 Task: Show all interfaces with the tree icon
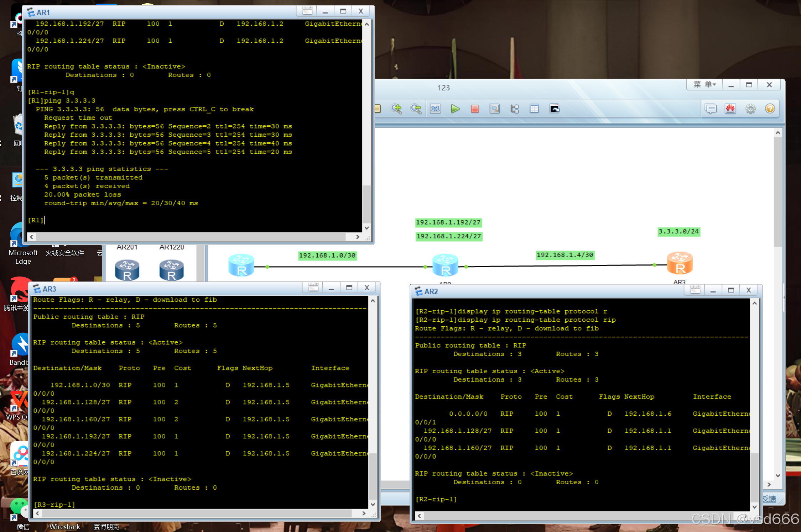(514, 109)
